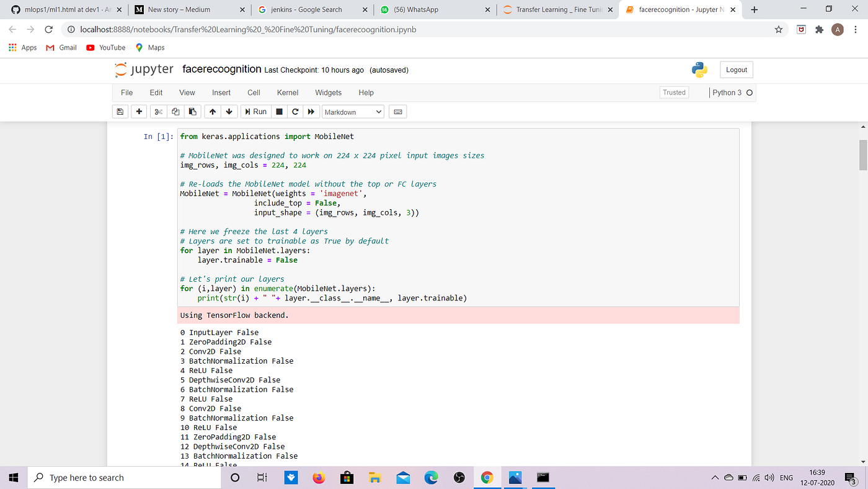This screenshot has width=868, height=489.
Task: Open the Chrome profile avatar
Action: [x=838, y=29]
